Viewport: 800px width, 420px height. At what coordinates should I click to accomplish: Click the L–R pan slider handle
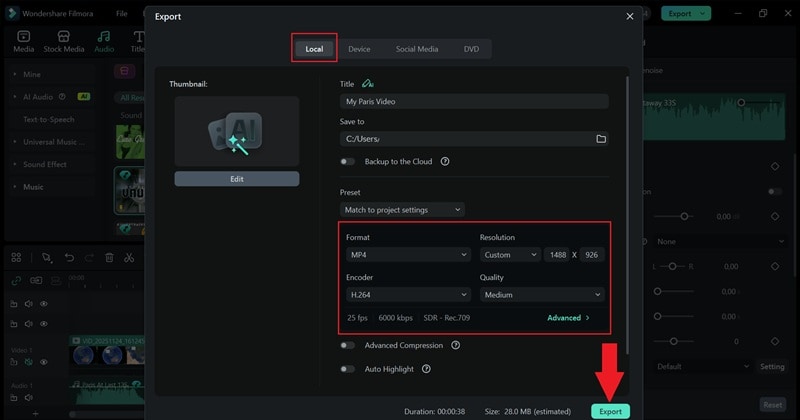click(672, 266)
